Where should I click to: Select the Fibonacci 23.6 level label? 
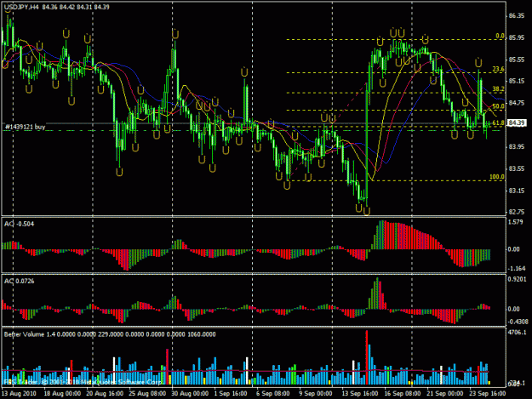(499, 69)
